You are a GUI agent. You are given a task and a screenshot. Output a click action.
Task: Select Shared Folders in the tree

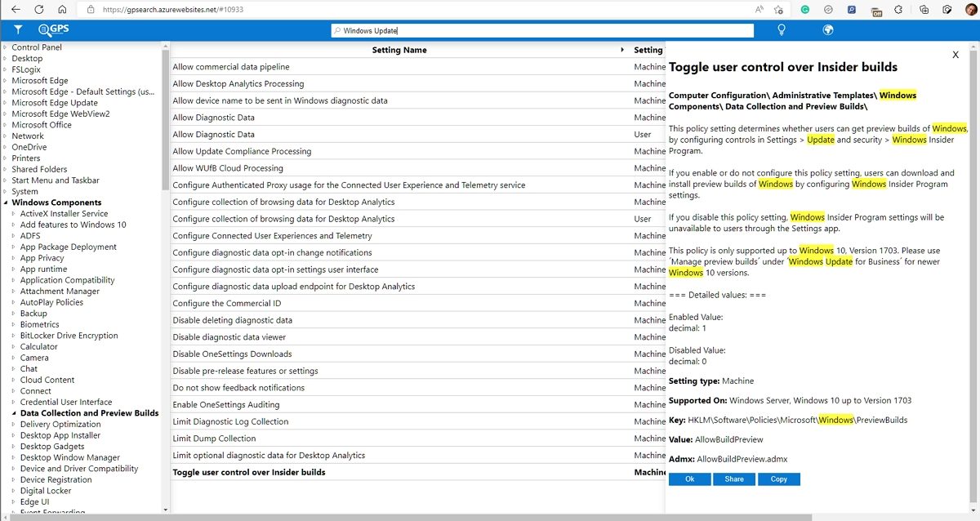(39, 169)
